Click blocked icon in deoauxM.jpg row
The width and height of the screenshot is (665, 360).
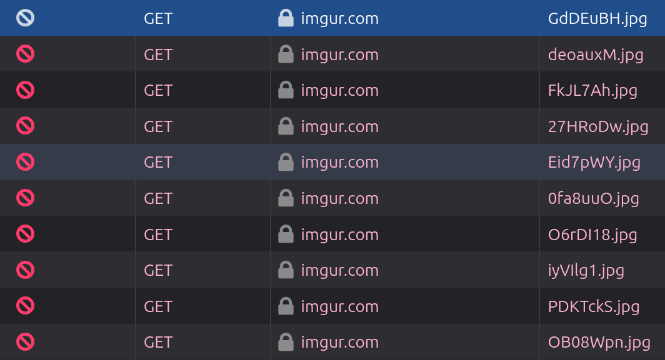click(25, 54)
